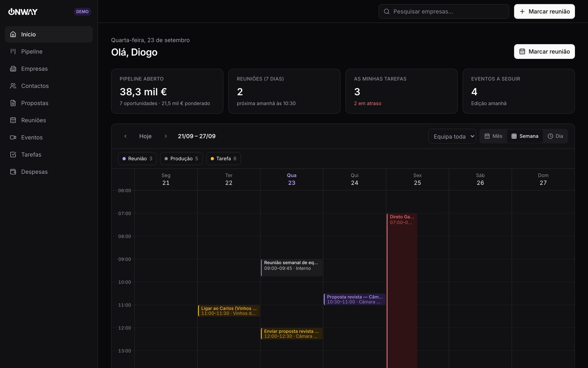Switch calendar to Semana view

point(525,136)
